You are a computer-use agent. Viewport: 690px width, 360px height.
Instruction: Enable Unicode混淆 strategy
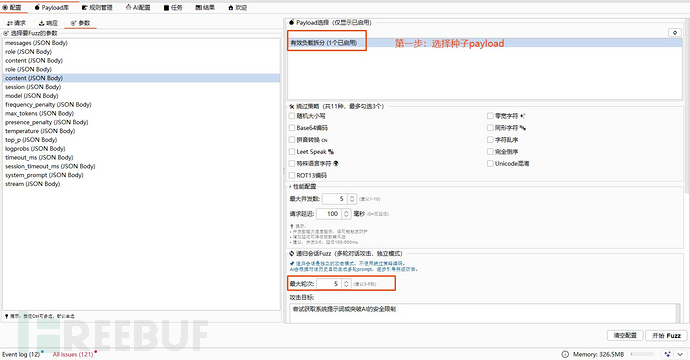coord(490,163)
